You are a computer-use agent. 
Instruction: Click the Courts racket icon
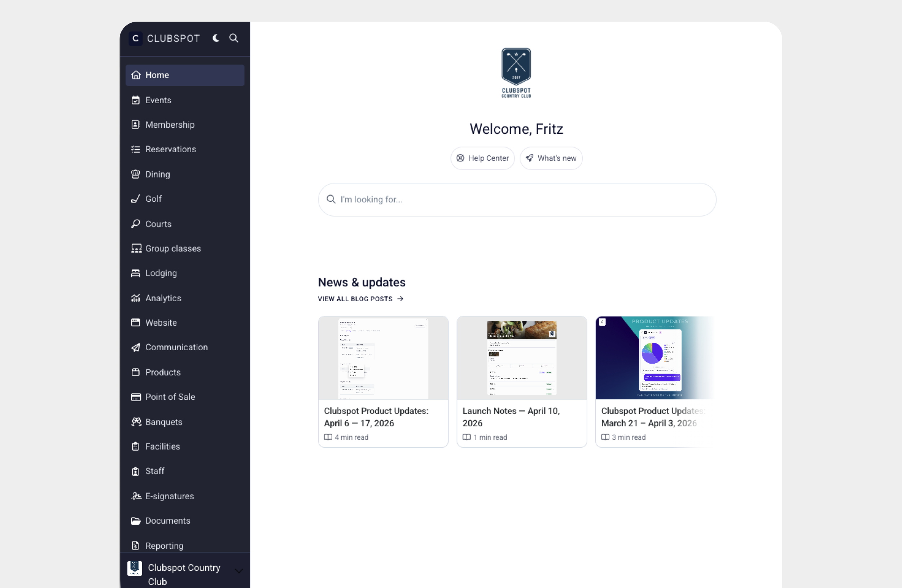[x=135, y=224]
